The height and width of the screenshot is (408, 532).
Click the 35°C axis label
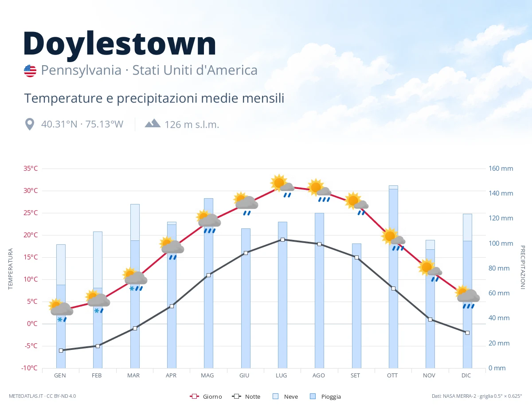coord(31,169)
